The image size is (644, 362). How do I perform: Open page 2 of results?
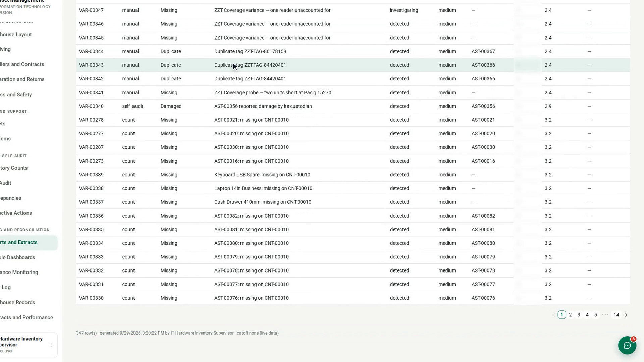570,315
